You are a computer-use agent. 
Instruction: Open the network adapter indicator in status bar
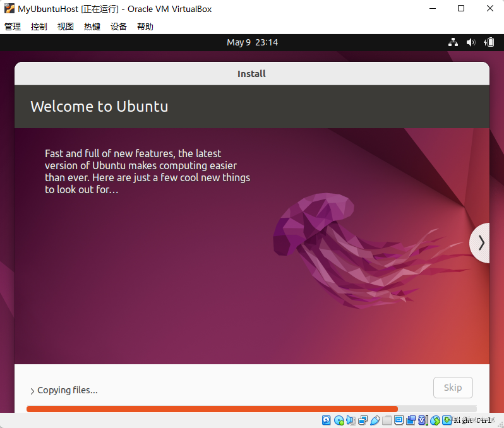click(363, 420)
